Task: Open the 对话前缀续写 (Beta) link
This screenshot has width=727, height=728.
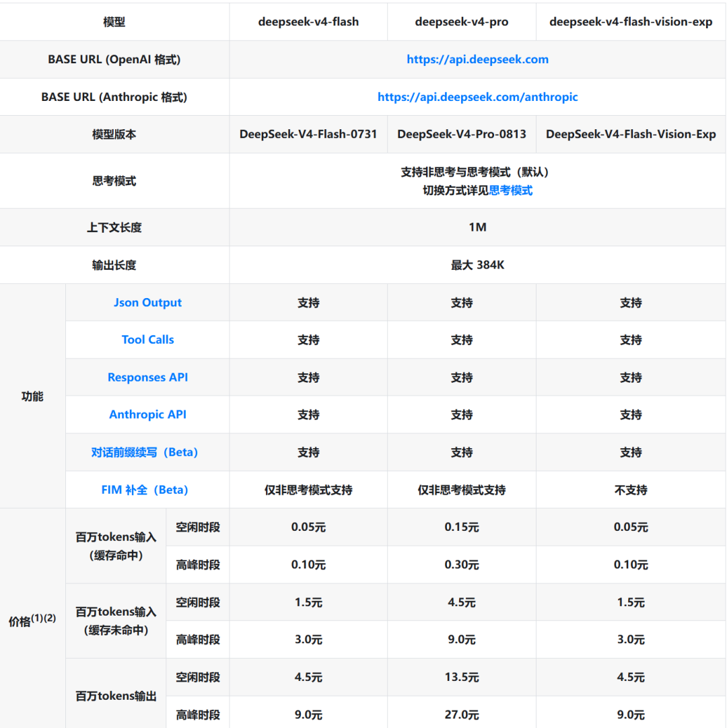Action: point(145,452)
